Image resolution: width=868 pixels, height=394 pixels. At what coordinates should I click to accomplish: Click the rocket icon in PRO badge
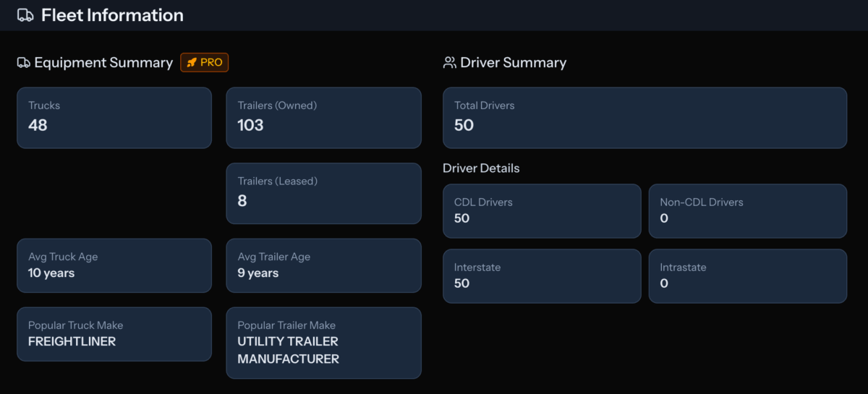(x=192, y=63)
